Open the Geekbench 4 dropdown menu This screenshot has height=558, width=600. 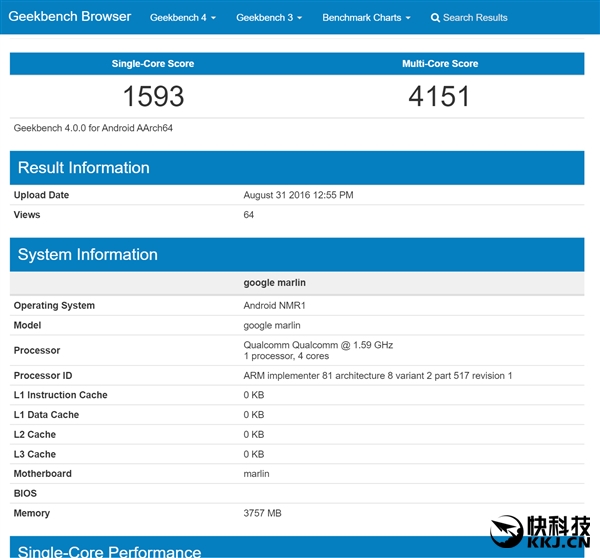coord(182,18)
